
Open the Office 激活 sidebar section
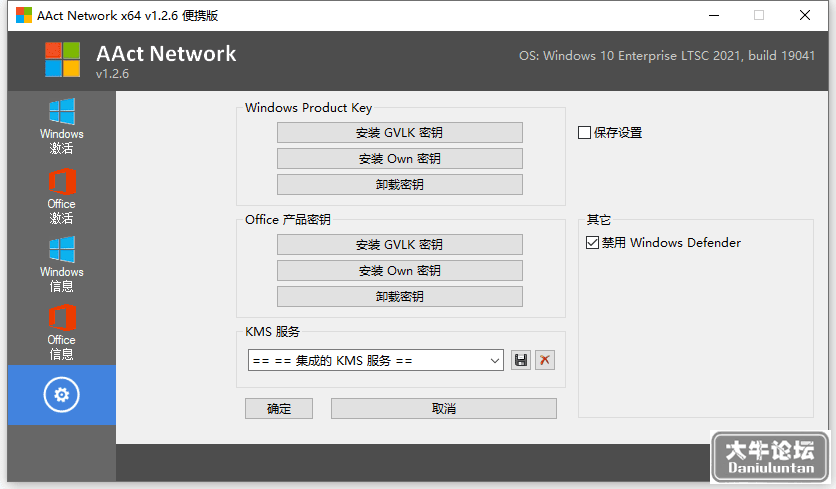coord(62,196)
